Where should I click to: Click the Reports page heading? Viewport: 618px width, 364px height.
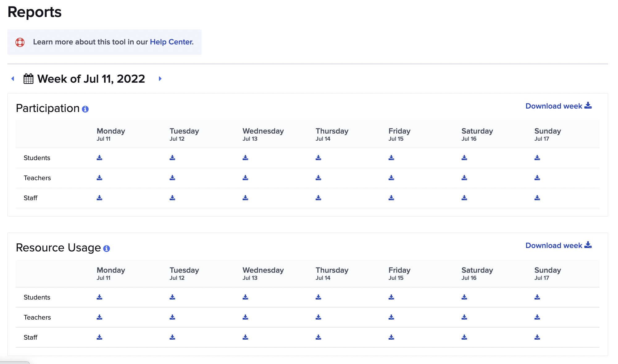click(35, 12)
